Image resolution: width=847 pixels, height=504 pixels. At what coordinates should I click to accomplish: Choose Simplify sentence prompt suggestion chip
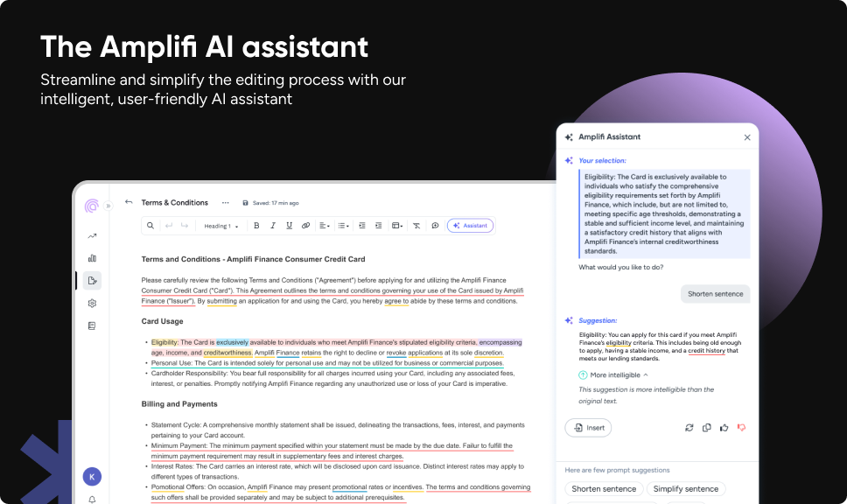point(686,489)
